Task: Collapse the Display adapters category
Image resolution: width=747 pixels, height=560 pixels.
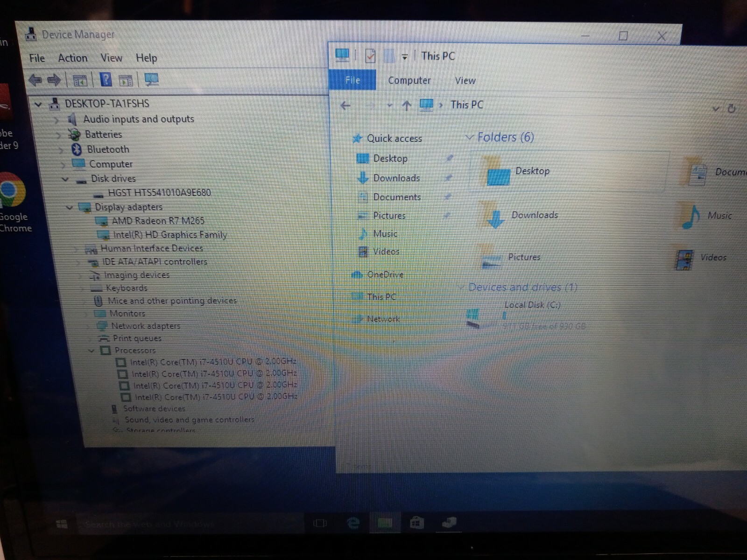Action: tap(69, 208)
